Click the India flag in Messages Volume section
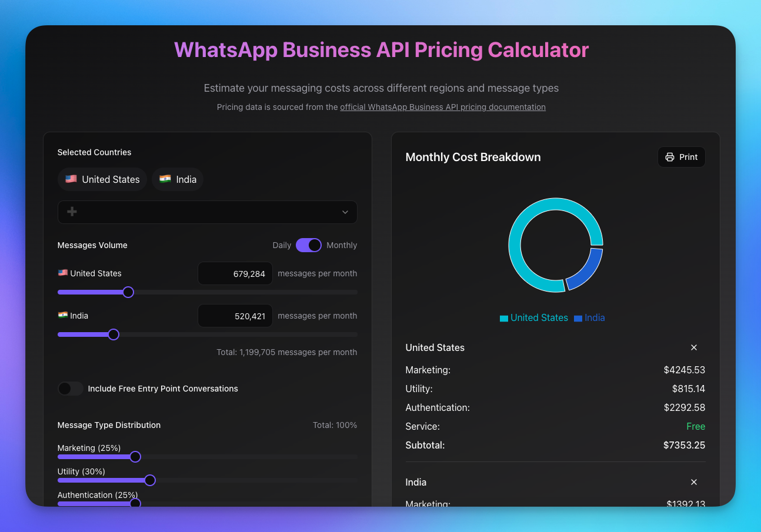The image size is (761, 532). point(62,314)
